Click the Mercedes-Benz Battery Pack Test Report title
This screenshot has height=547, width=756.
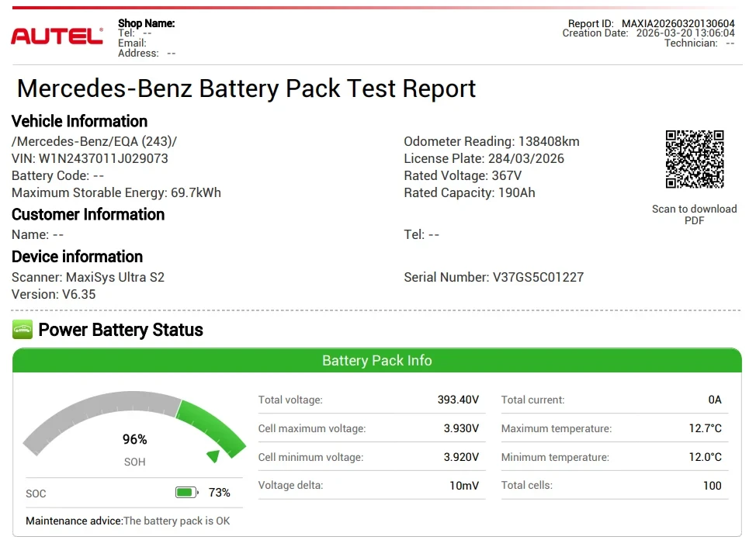pyautogui.click(x=246, y=88)
